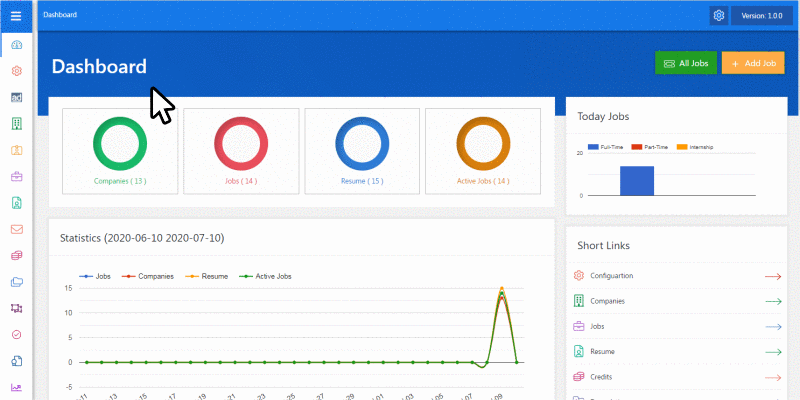This screenshot has height=400, width=800.
Task: Click the Version: 1.0.0 button
Action: click(x=762, y=16)
